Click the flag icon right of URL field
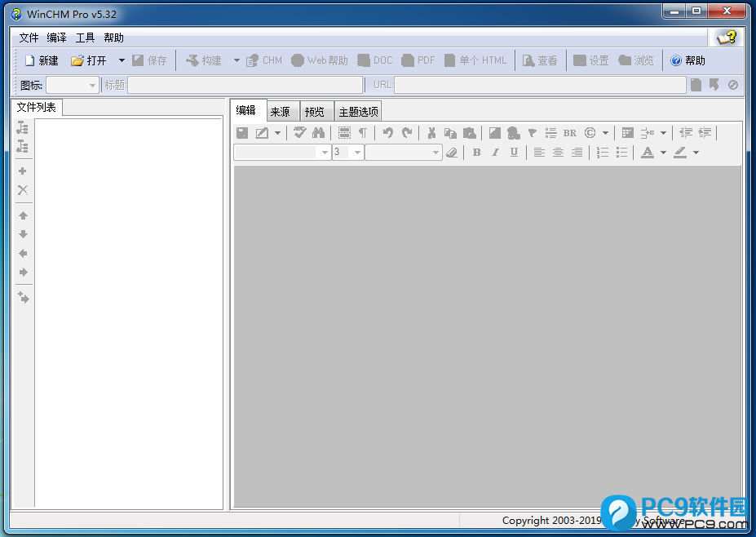Viewport: 756px width, 537px height. coord(714,86)
